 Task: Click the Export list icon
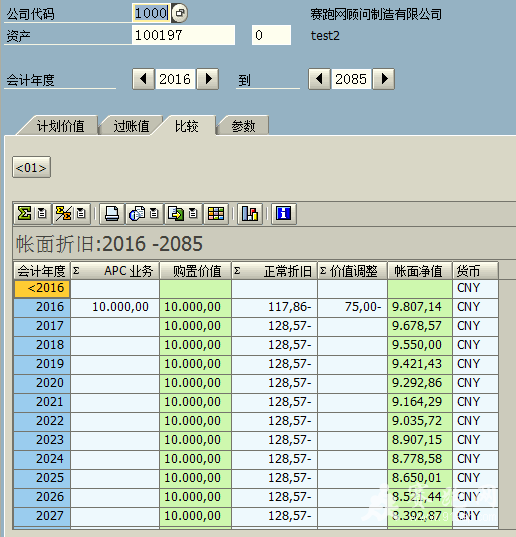coord(176,214)
